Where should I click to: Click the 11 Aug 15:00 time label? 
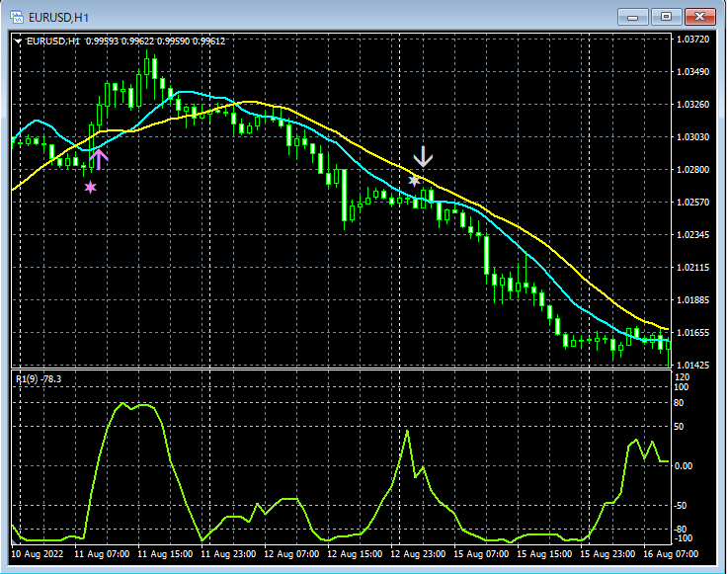165,554
